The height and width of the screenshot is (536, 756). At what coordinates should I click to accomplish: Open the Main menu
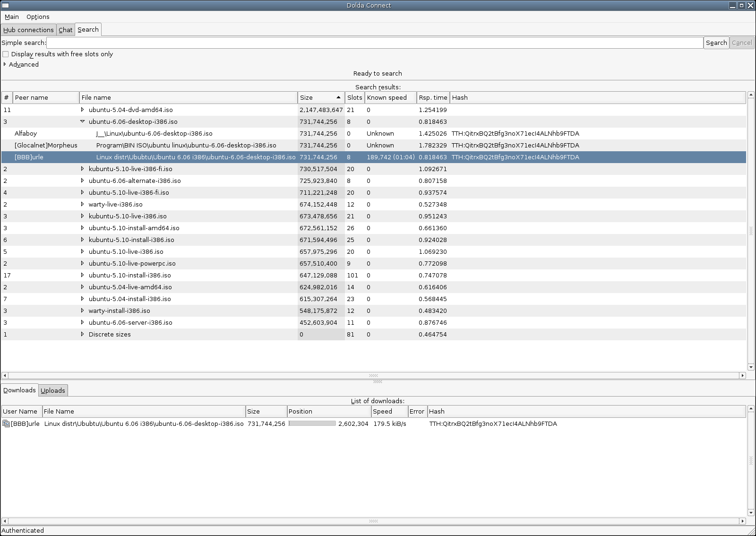[12, 17]
